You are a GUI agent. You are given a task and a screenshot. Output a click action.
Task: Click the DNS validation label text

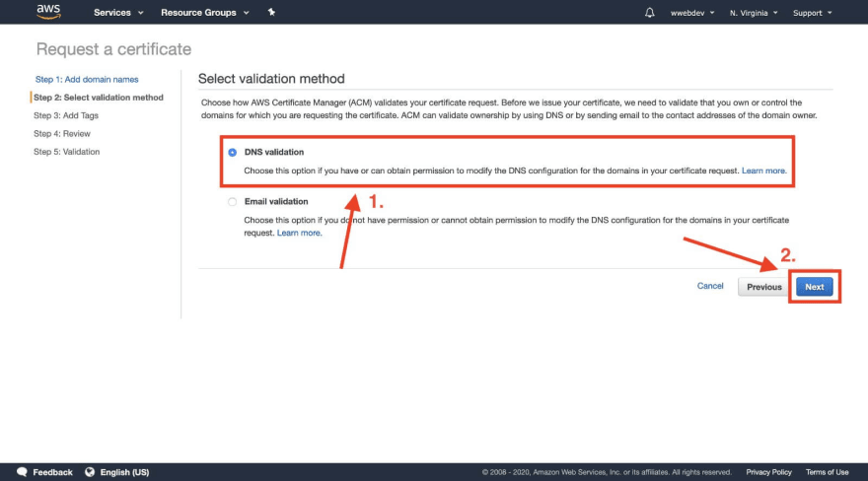coord(274,152)
